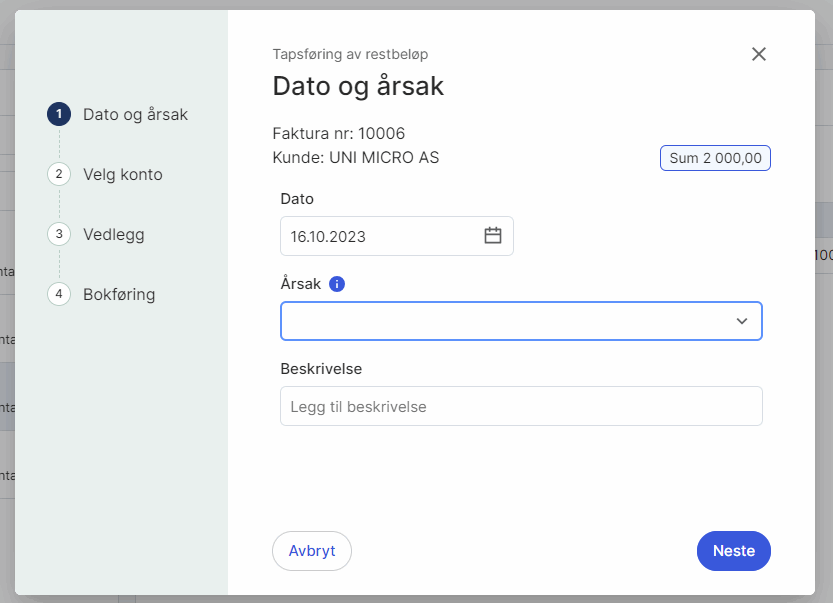Go to Vedlegg step

tap(114, 235)
